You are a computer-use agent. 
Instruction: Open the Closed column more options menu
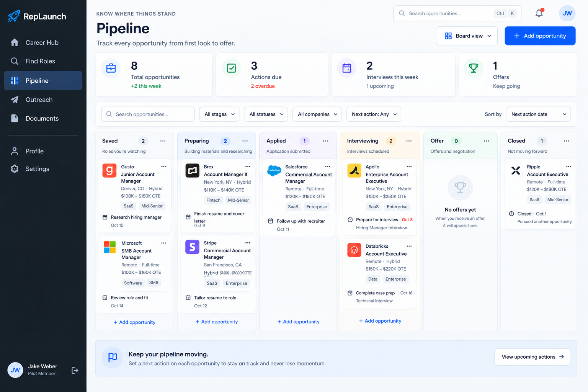566,141
